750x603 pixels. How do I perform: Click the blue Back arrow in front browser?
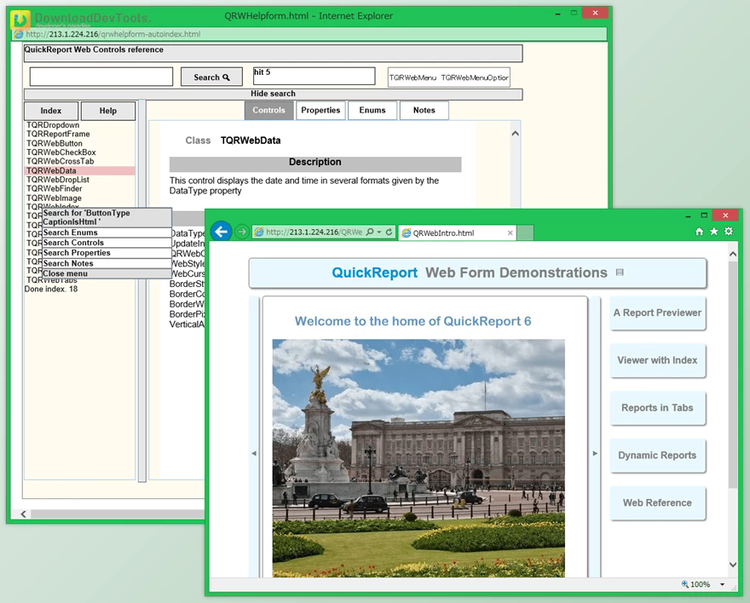click(x=221, y=232)
